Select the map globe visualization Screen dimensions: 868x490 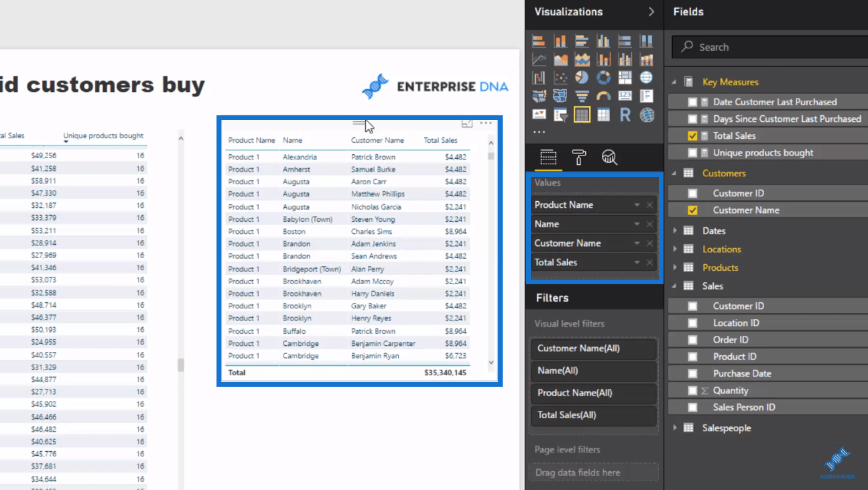pos(646,78)
